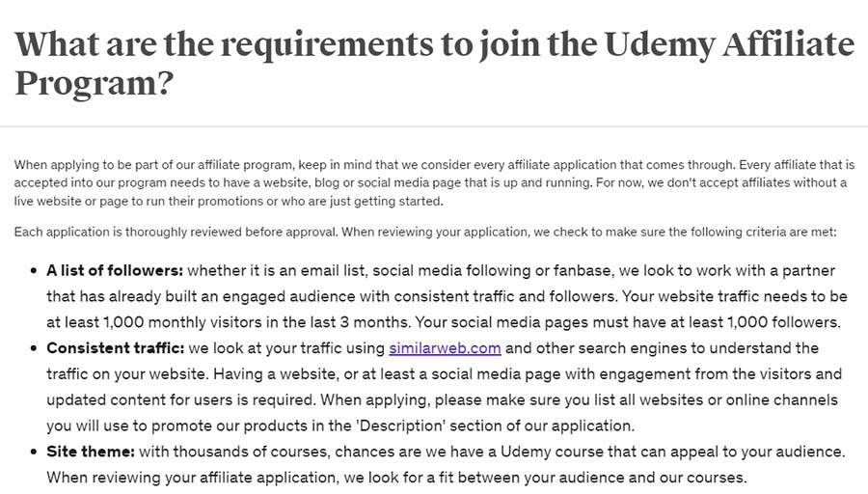The image size is (868, 494).
Task: Click the word "Program?" in the heading
Action: 95,84
